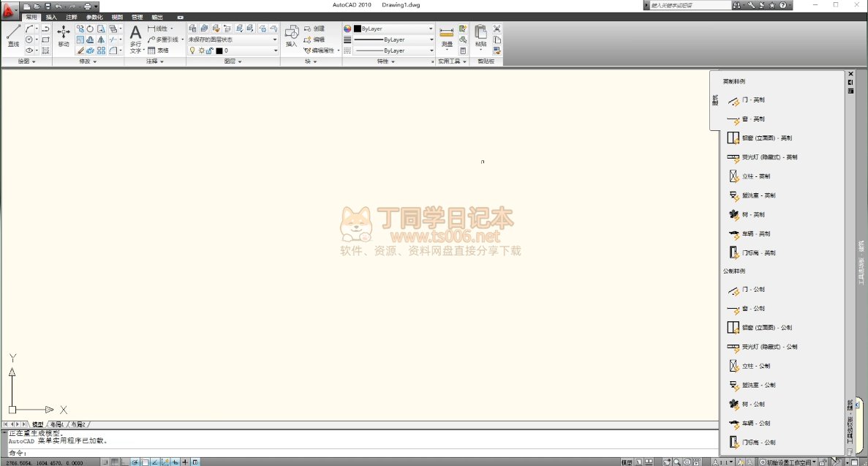The height and width of the screenshot is (466, 868).
Task: Click the 编辑 block edit button
Action: (x=314, y=40)
